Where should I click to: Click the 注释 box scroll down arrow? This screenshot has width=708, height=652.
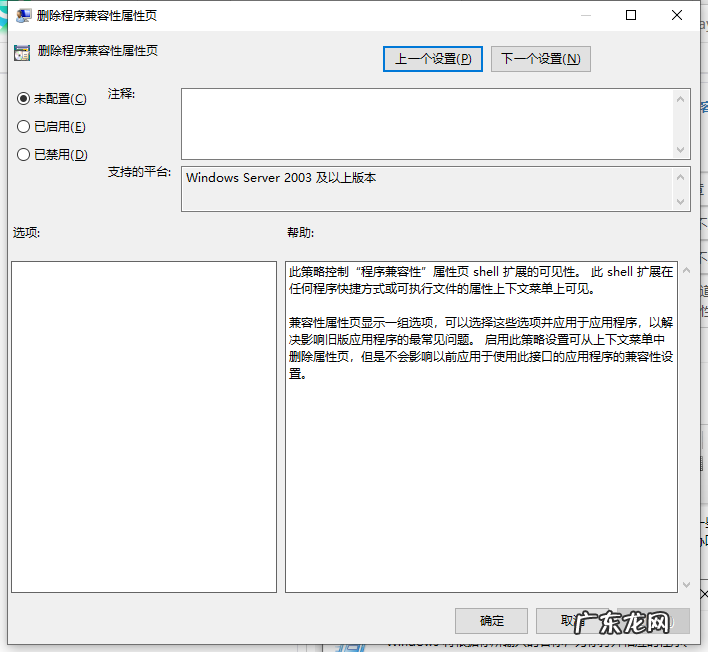pyautogui.click(x=680, y=149)
